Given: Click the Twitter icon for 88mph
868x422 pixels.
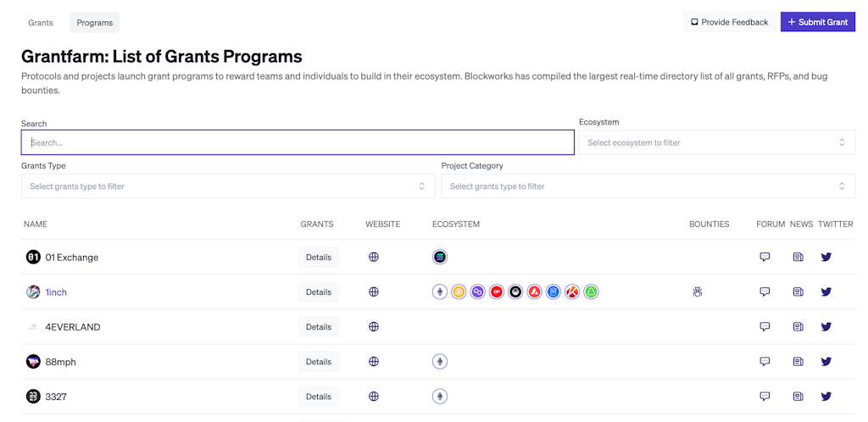Looking at the screenshot, I should coord(826,362).
